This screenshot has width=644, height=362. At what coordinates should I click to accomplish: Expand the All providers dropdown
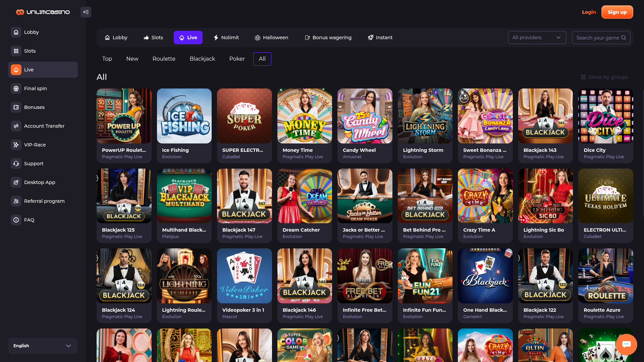coord(537,38)
